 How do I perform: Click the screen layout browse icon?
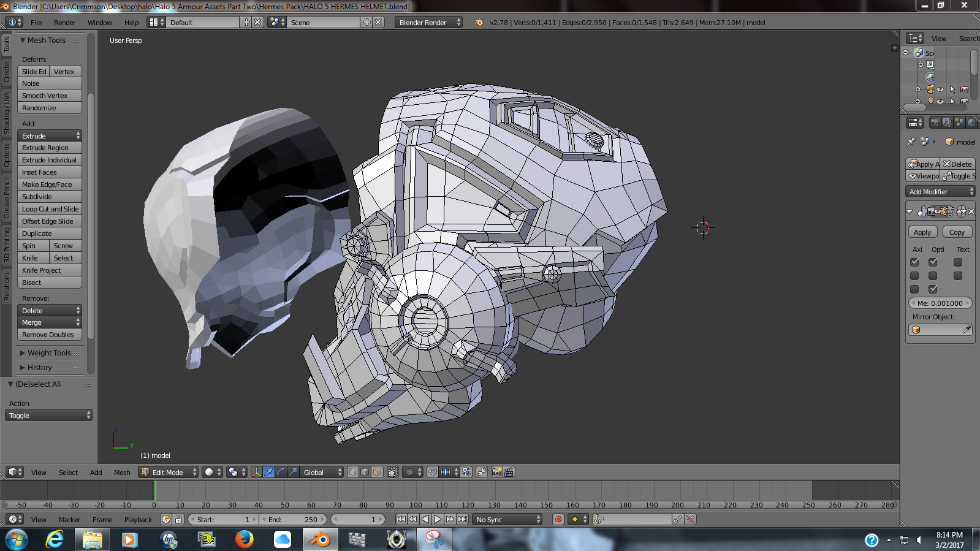click(x=157, y=22)
